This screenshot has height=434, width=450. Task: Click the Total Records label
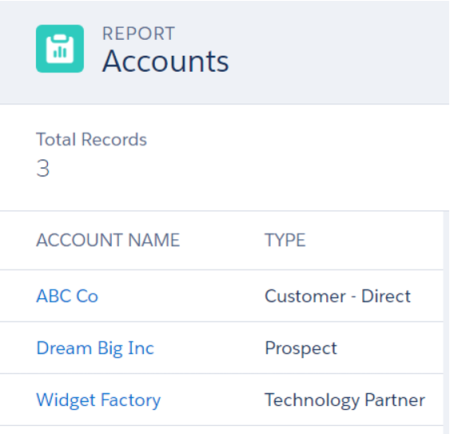[91, 139]
